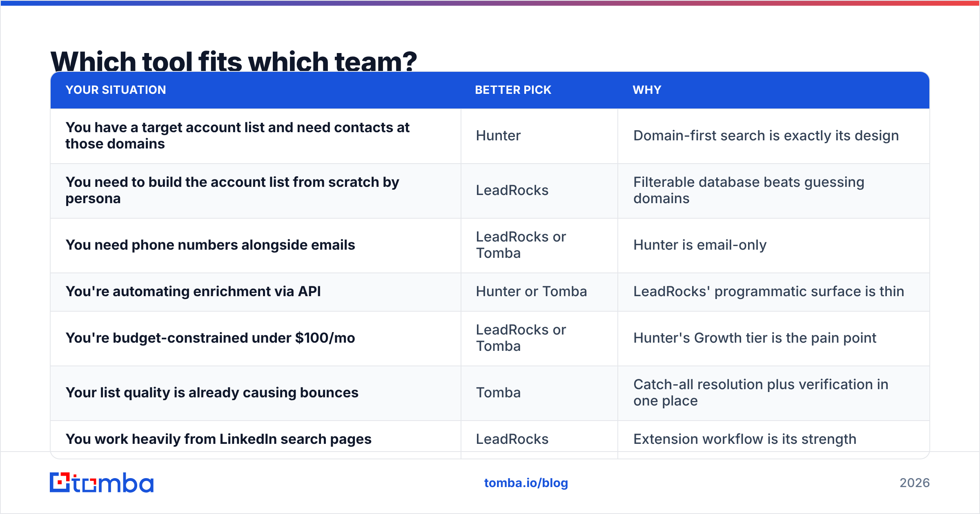Screen dimensions: 980x514
Task: Click 'LeadRocks' in the LinkedIn row
Action: tap(512, 439)
